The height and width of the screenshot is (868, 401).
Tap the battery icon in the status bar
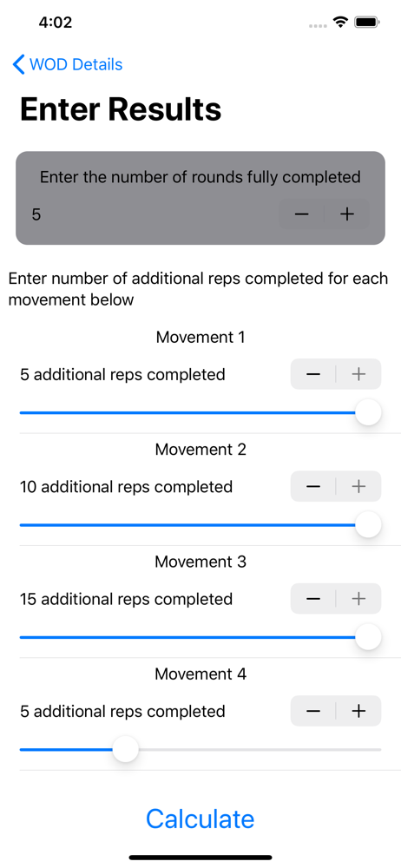tap(366, 23)
